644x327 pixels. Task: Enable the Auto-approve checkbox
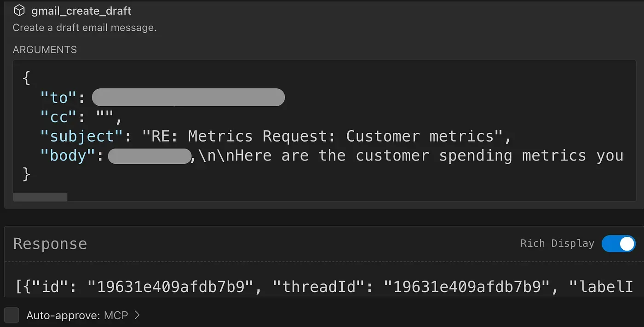pyautogui.click(x=11, y=315)
